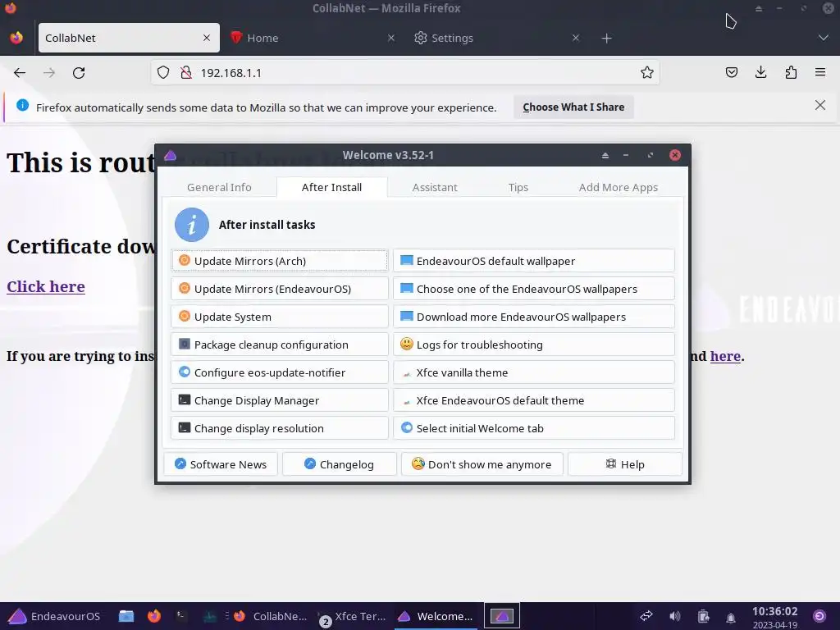Open the network tray icon

point(646,616)
